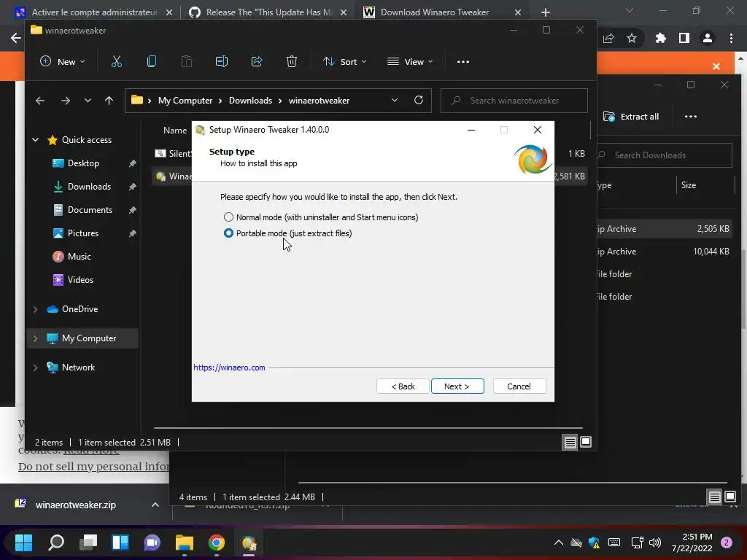Open Music in Quick access
Viewport: 747px width, 560px height.
79,257
